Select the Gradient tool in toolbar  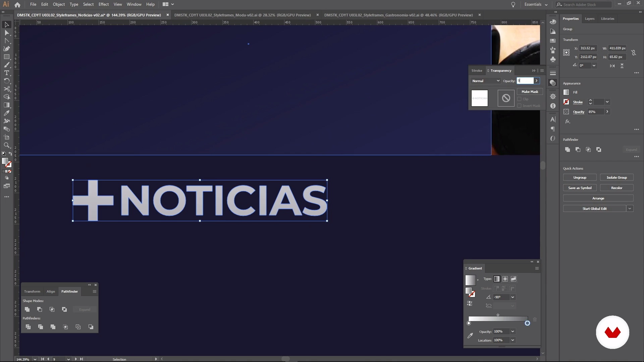coord(6,105)
